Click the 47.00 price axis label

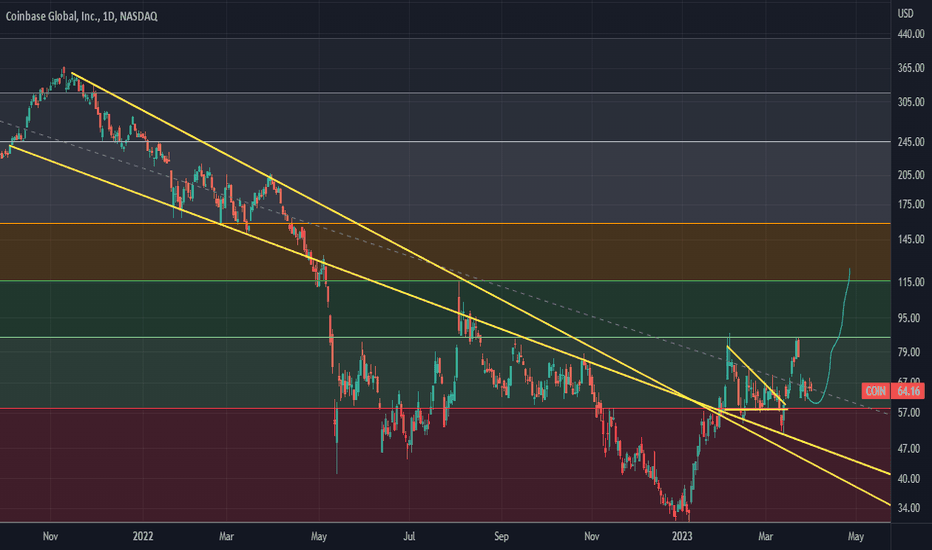pyautogui.click(x=909, y=448)
